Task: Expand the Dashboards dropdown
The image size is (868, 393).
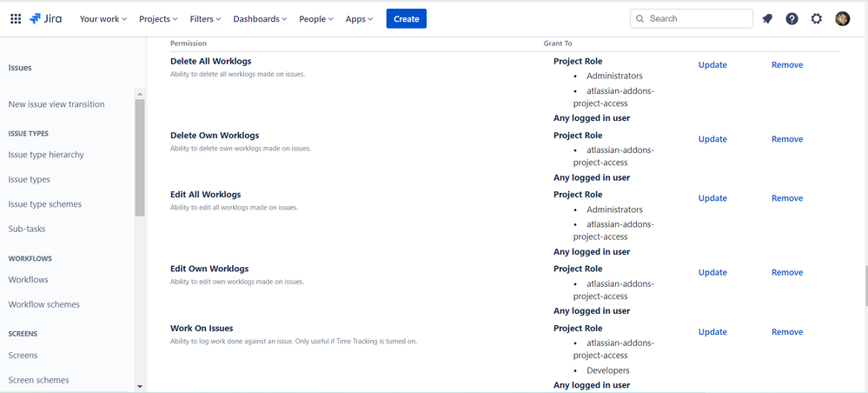Action: pyautogui.click(x=260, y=19)
